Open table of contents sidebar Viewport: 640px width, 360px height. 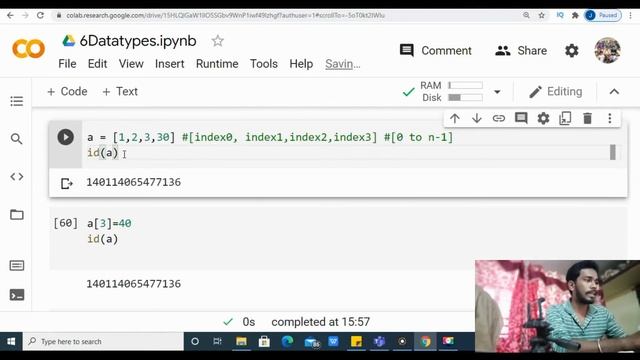click(x=17, y=101)
